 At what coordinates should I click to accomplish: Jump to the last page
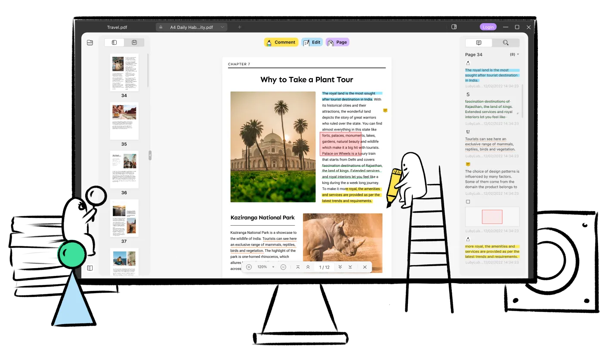point(350,267)
